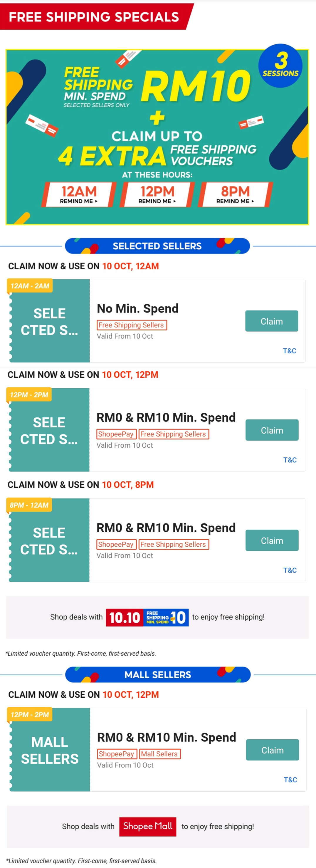This screenshot has width=316, height=868.
Task: Claim the 12AM No Min. Spend voucher
Action: 272,321
